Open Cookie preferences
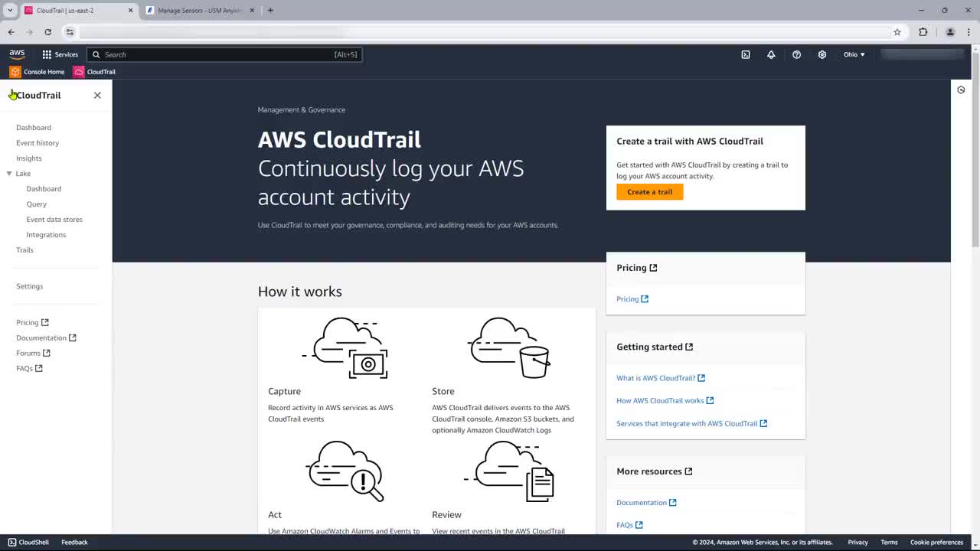 [x=936, y=542]
